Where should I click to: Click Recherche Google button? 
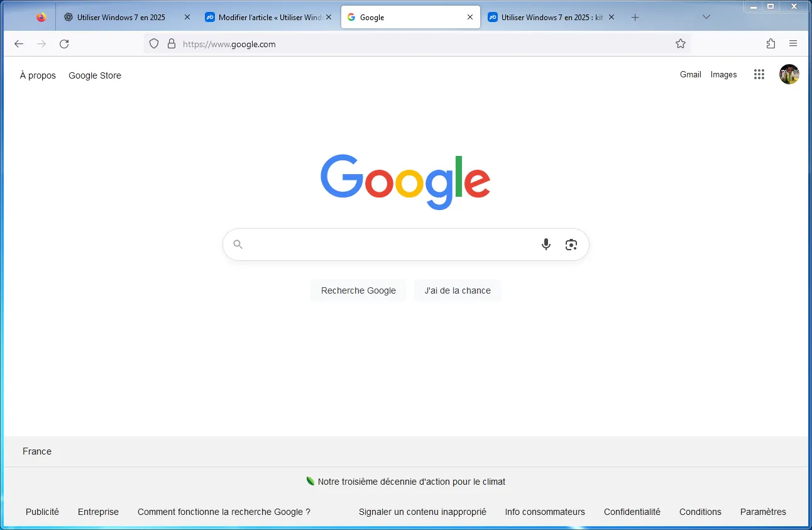pos(358,290)
